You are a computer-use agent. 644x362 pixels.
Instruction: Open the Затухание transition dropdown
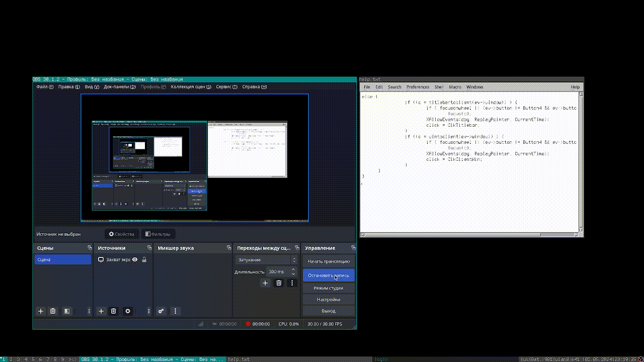click(x=267, y=260)
